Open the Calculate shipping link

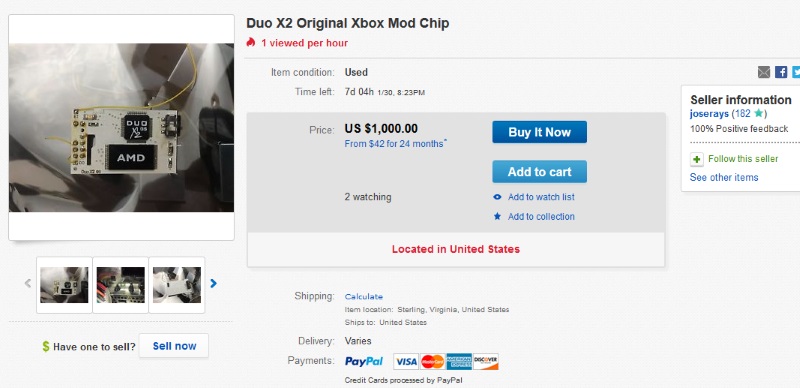click(364, 297)
